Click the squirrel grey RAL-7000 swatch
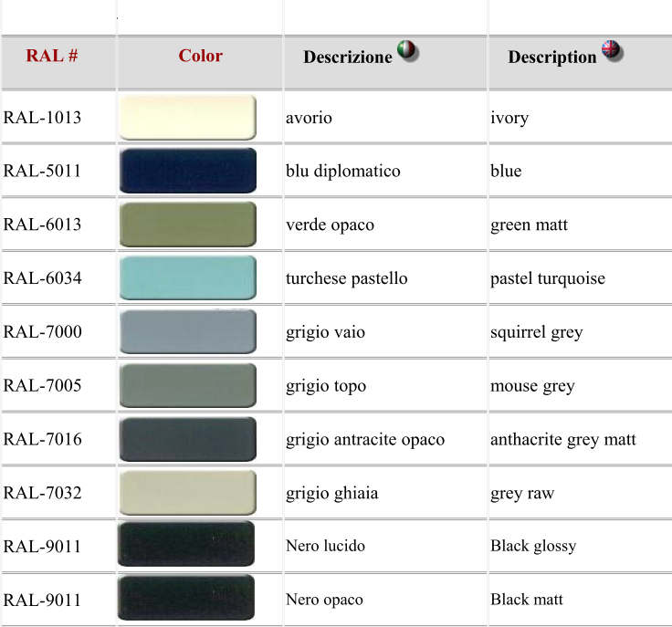This screenshot has height=627, width=672. (188, 332)
